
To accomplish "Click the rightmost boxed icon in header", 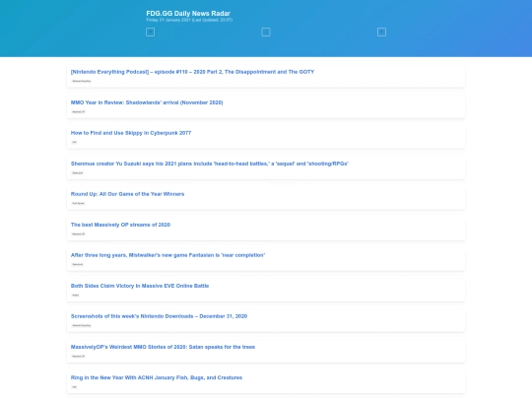I will tap(381, 33).
